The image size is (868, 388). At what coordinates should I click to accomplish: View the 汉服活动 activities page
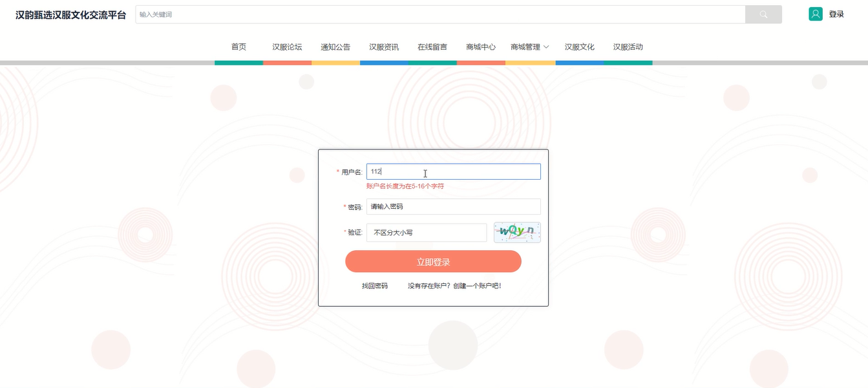click(628, 47)
